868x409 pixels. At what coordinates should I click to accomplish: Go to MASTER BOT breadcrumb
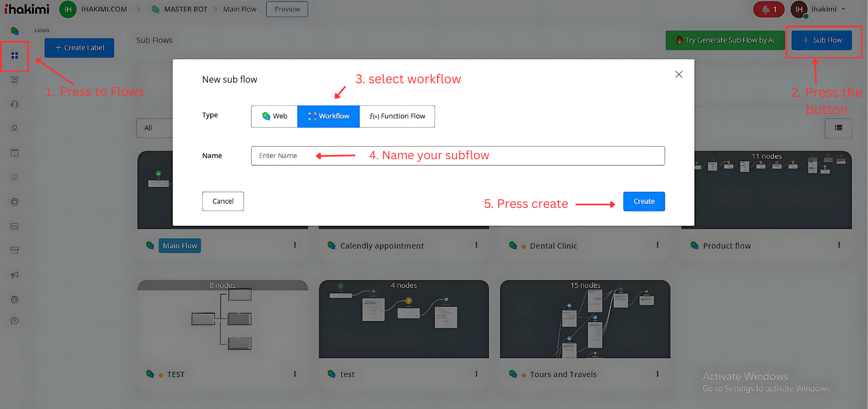(185, 9)
